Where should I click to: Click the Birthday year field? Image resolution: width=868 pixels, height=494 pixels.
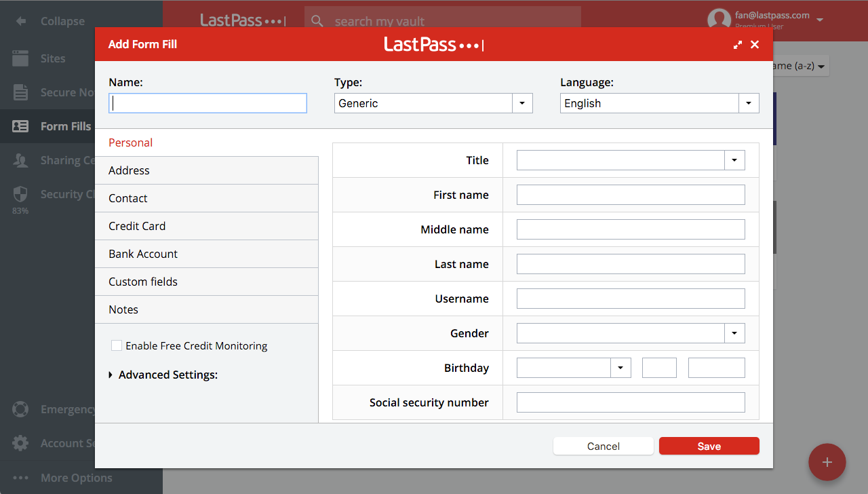tap(717, 368)
